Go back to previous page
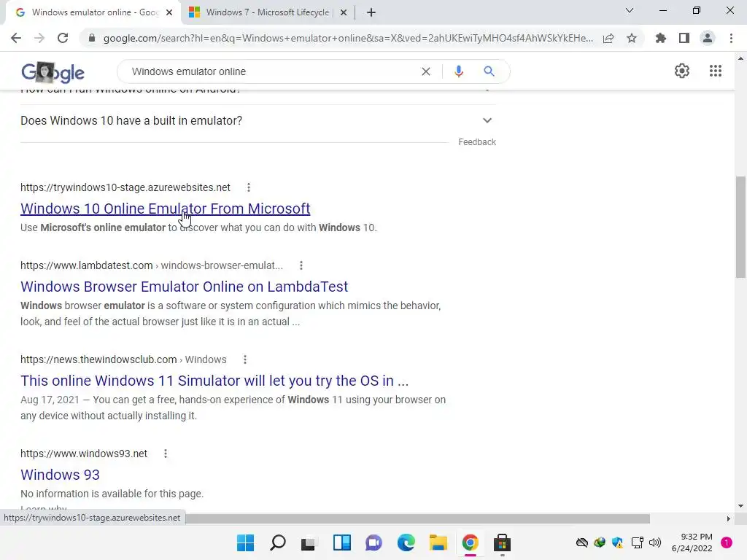 click(x=16, y=38)
